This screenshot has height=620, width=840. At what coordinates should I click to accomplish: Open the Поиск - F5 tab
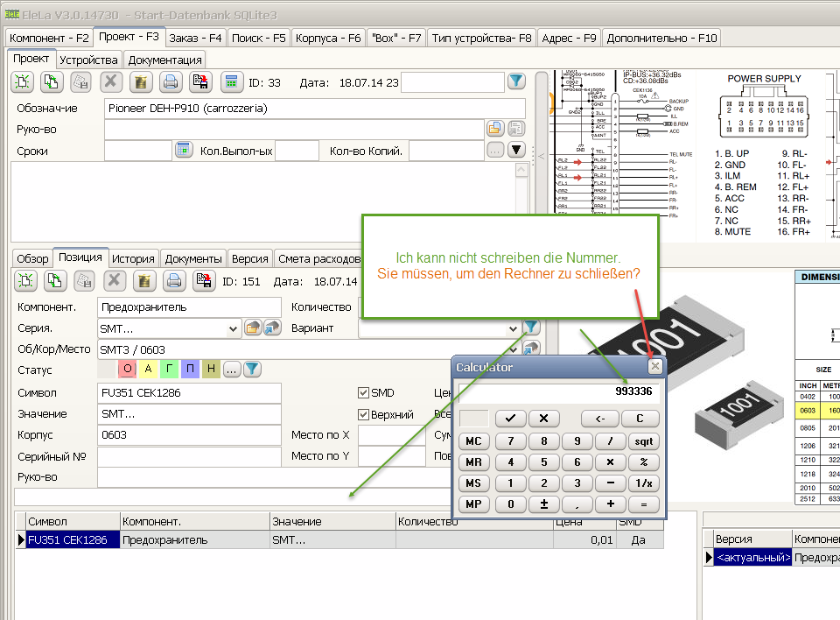pos(259,38)
